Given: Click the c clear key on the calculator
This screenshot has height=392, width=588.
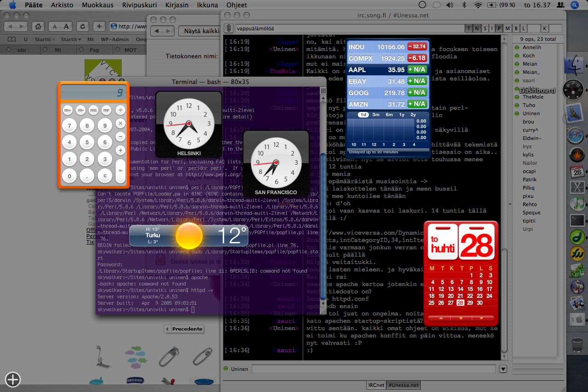Looking at the screenshot, I should point(105,175).
